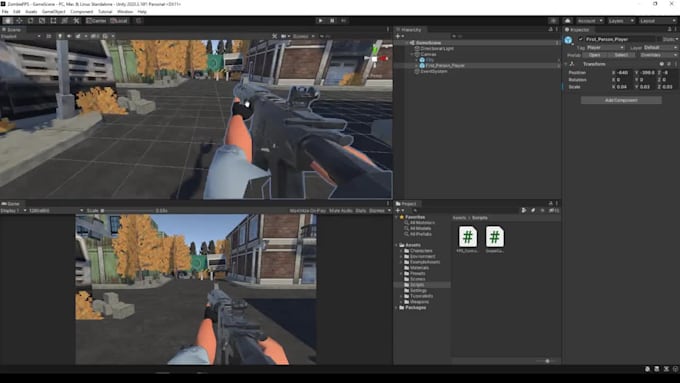Click the Hierarchy add plus button
The width and height of the screenshot is (680, 383).
(x=399, y=36)
